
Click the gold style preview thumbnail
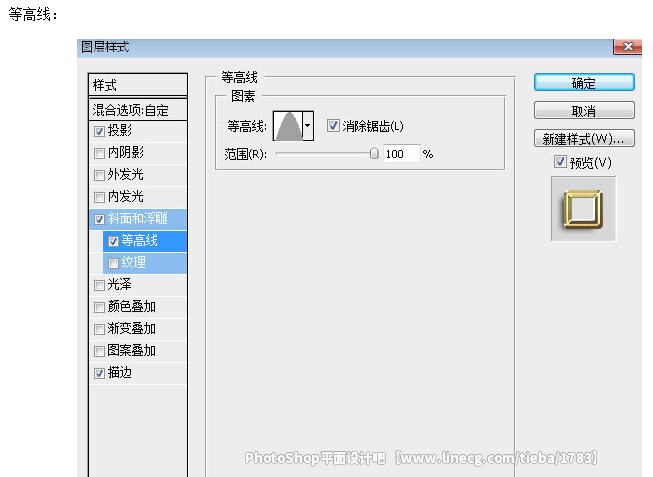coord(583,209)
